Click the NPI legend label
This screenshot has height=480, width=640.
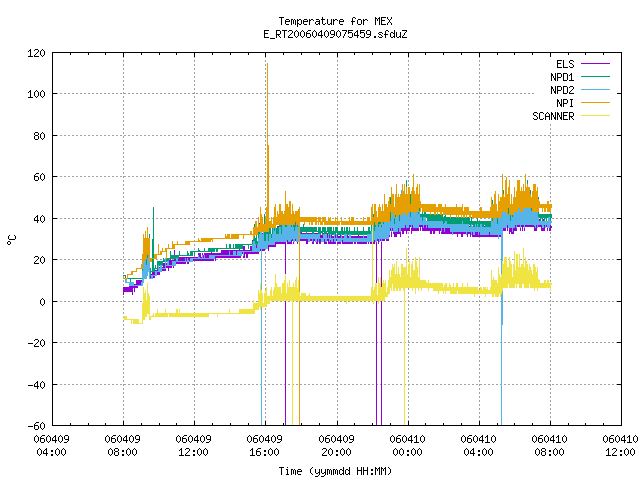click(565, 103)
